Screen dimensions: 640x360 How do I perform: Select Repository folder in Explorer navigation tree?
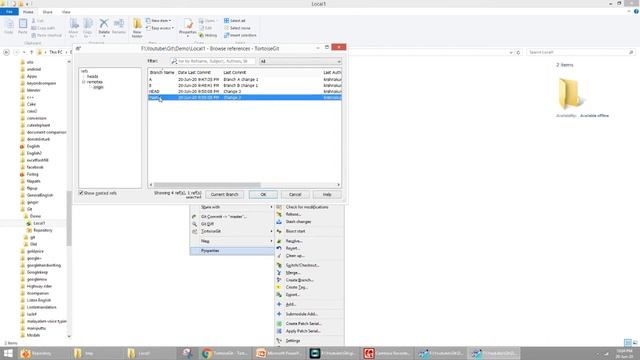pyautogui.click(x=42, y=230)
